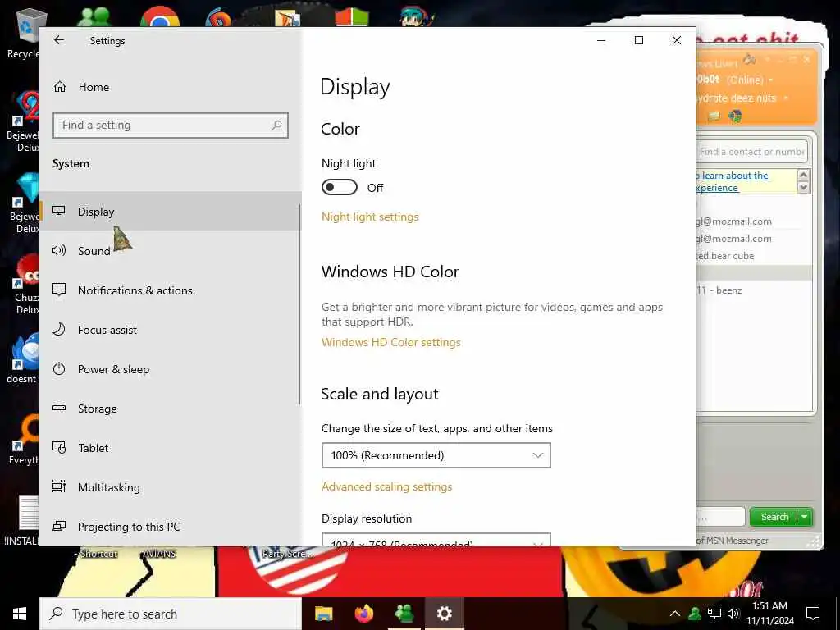Open the Google Chrome desktop icon
The height and width of the screenshot is (630, 840).
pyautogui.click(x=160, y=16)
